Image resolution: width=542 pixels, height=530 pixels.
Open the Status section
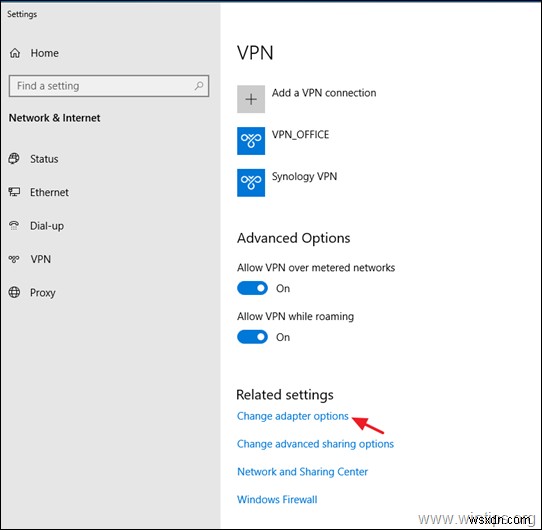click(x=44, y=159)
